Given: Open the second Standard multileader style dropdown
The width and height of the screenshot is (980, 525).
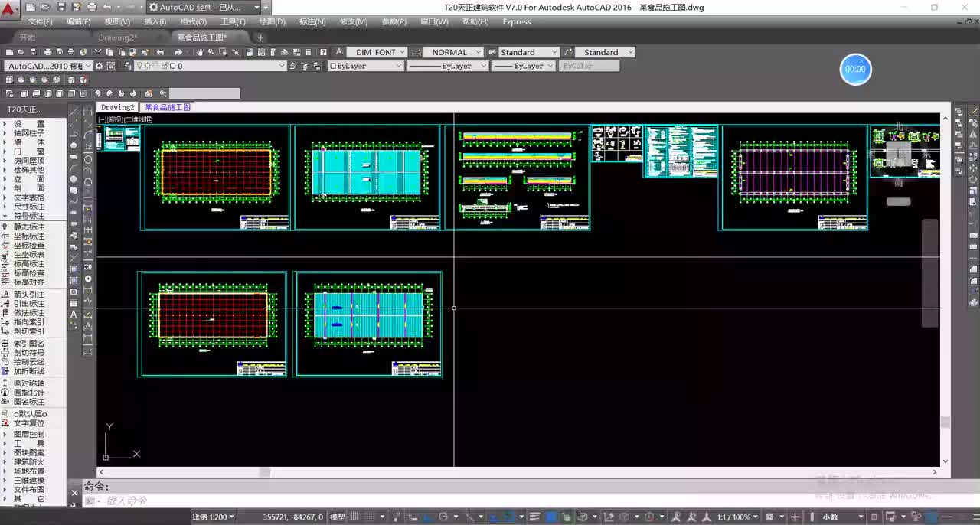Looking at the screenshot, I should [605, 52].
